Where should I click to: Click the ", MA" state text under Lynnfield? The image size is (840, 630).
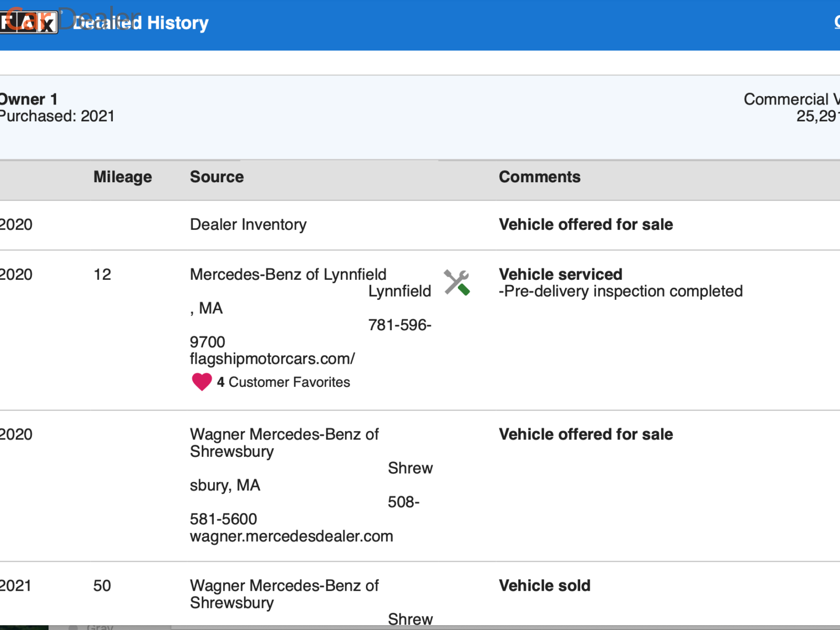(206, 308)
